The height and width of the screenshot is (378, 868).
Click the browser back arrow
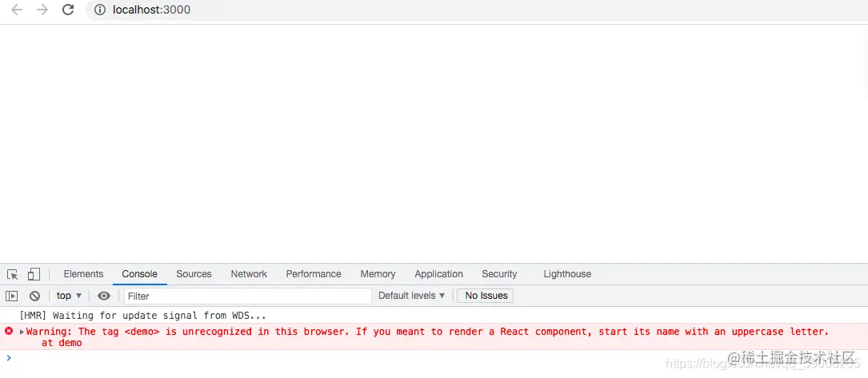pyautogui.click(x=17, y=10)
